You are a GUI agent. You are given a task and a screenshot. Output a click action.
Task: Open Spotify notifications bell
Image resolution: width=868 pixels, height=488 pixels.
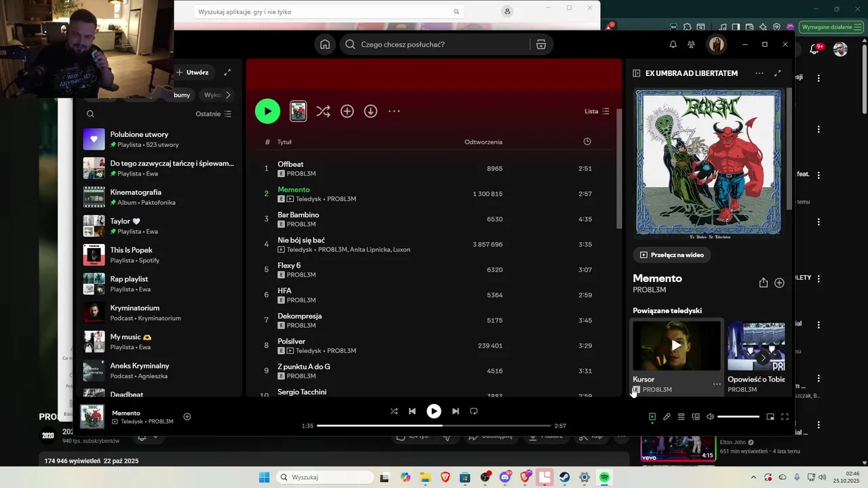pos(673,44)
